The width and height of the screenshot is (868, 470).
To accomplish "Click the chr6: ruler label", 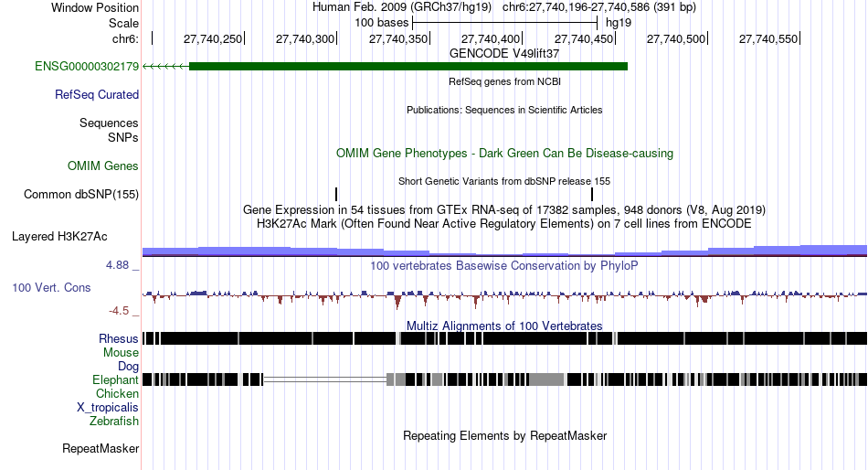I will tap(126, 38).
